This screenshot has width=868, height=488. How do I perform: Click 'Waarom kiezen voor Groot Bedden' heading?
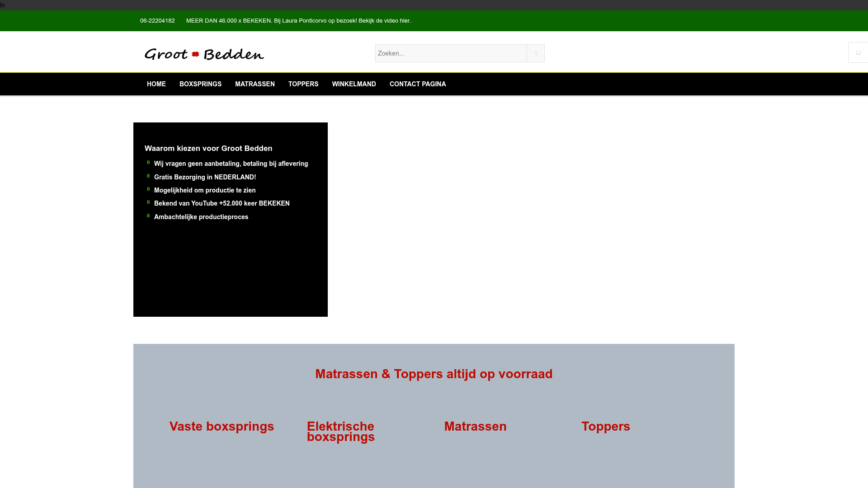[208, 148]
